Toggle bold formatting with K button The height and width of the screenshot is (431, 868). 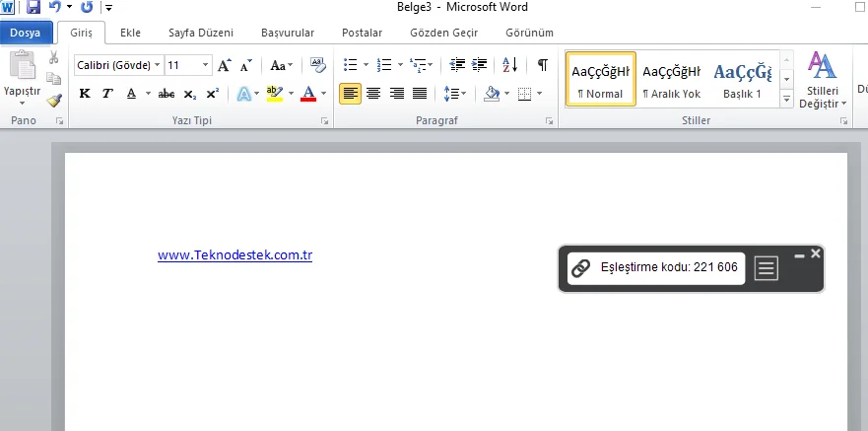tap(84, 94)
